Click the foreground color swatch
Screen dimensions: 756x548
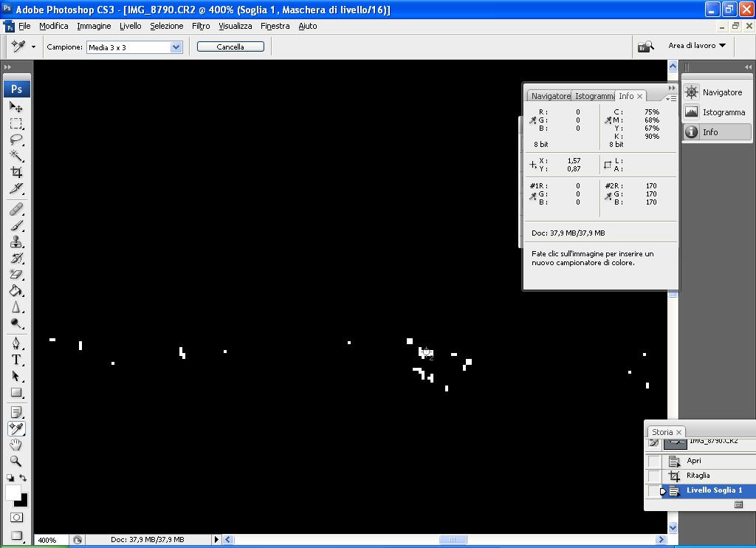13,493
